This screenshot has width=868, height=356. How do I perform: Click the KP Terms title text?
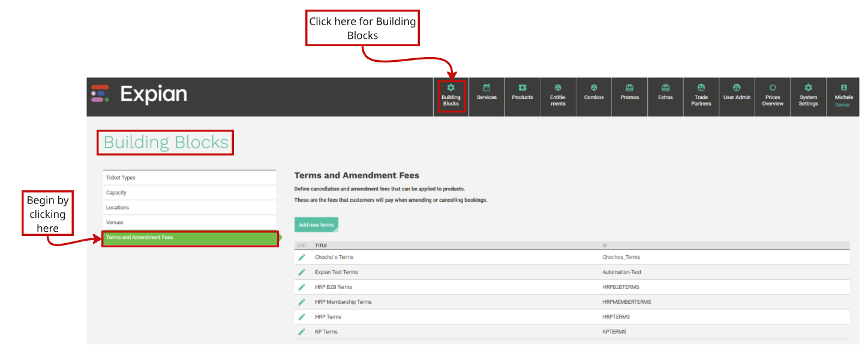pos(326,332)
